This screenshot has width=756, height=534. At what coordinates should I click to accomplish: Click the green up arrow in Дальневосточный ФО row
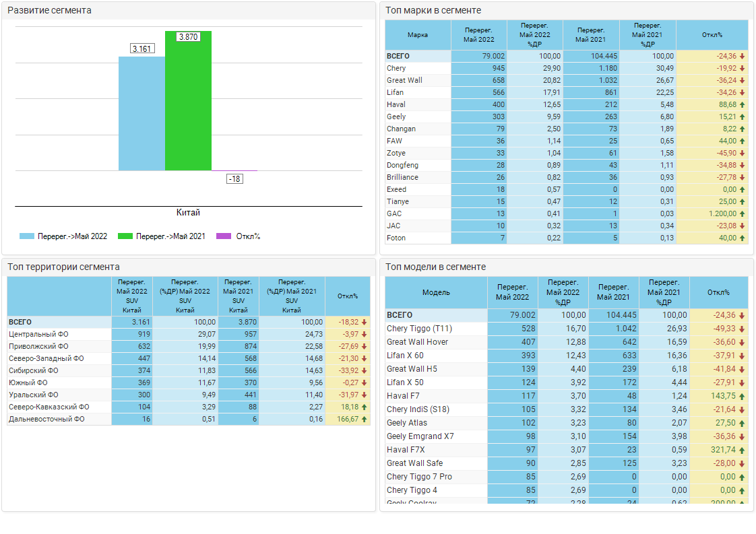(365, 420)
